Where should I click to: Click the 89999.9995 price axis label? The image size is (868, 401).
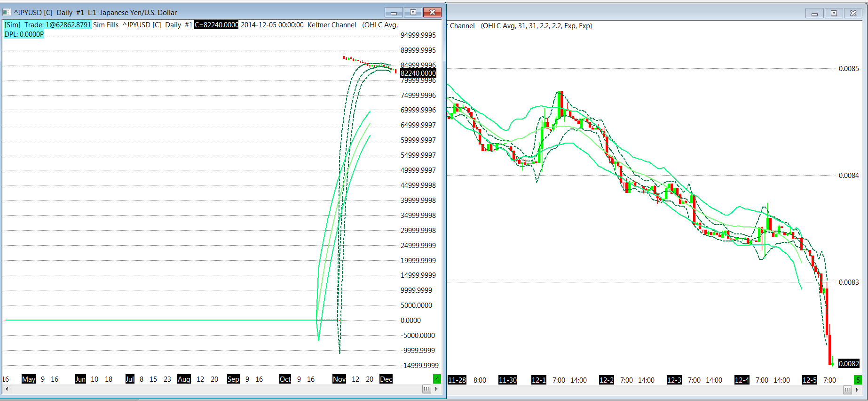(x=418, y=50)
